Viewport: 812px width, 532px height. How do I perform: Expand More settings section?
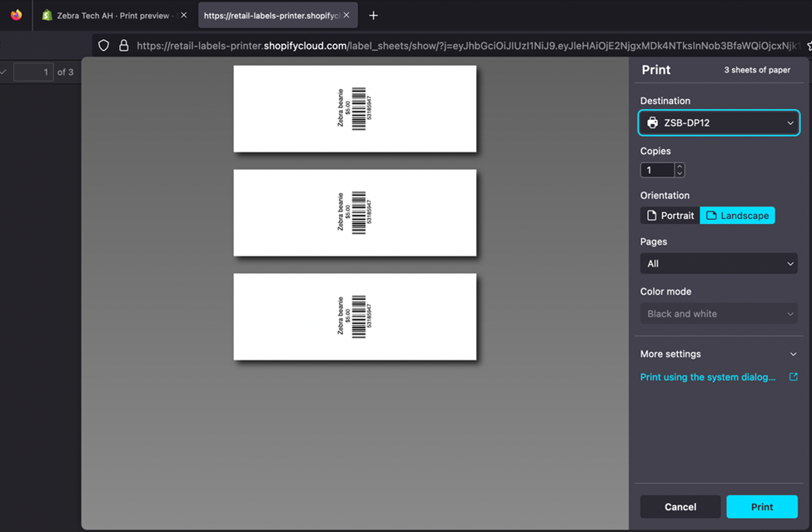pos(719,354)
